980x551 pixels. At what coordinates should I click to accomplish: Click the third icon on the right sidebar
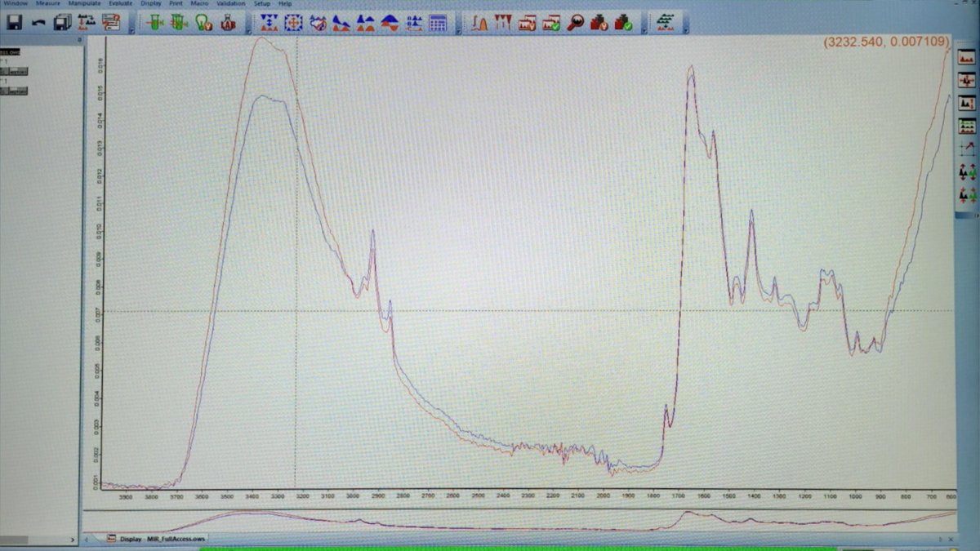[x=967, y=103]
